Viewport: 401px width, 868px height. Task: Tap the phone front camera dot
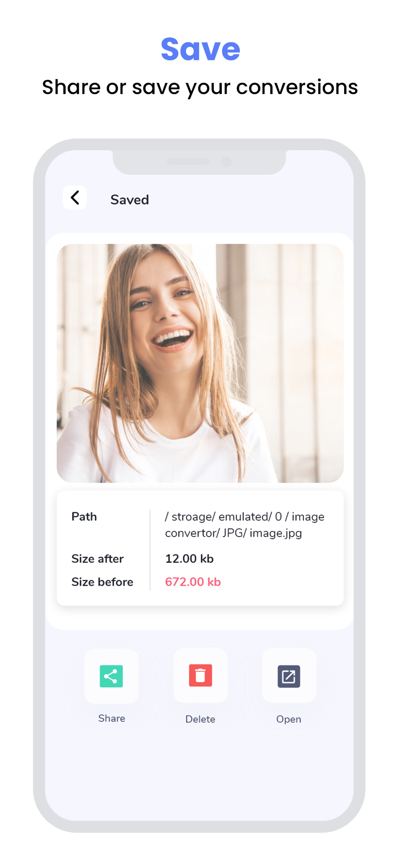[x=226, y=162]
